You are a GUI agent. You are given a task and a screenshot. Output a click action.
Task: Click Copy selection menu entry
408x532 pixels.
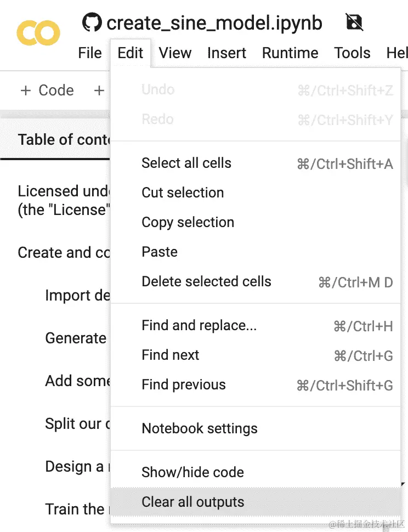tap(188, 222)
